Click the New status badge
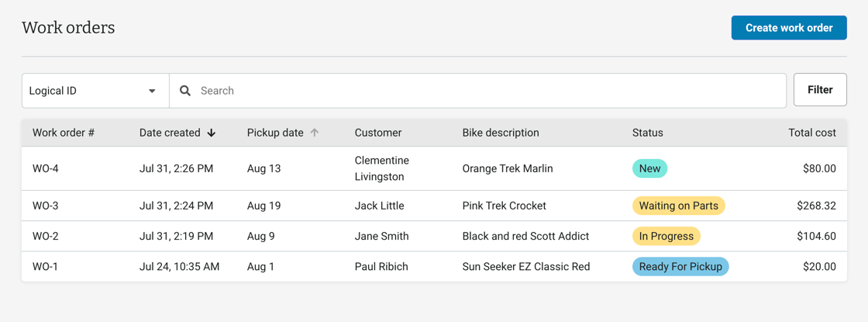The width and height of the screenshot is (868, 322). click(x=649, y=168)
